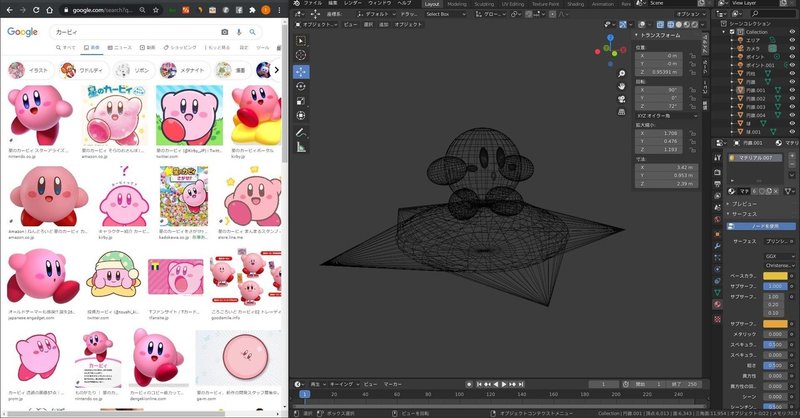
Task: Open the ファイル menu in Blender
Action: tap(313, 3)
